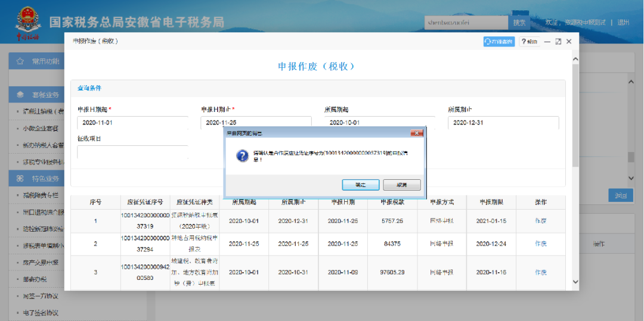Maximize the 申报作废 panel
644x321 pixels.
558,42
